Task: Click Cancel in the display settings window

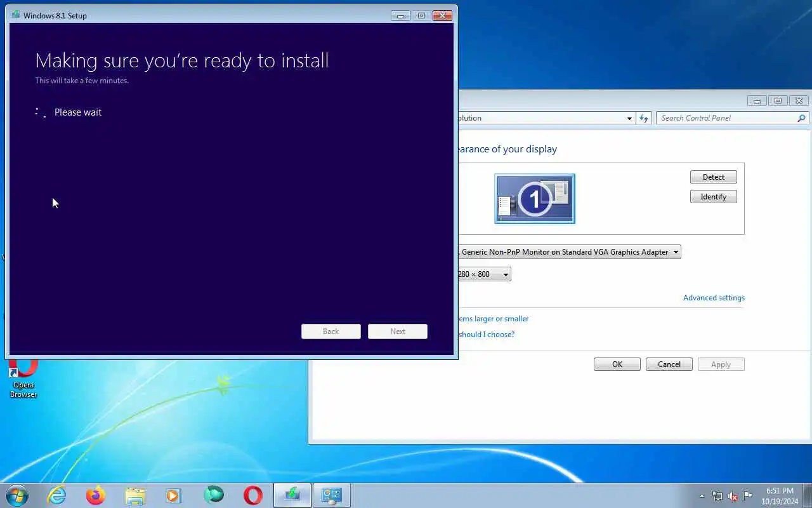Action: tap(669, 364)
